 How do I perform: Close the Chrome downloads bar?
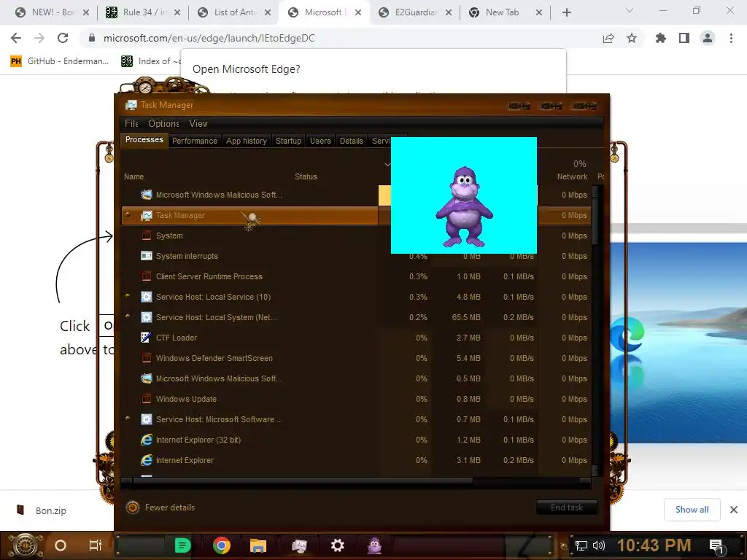(x=734, y=510)
